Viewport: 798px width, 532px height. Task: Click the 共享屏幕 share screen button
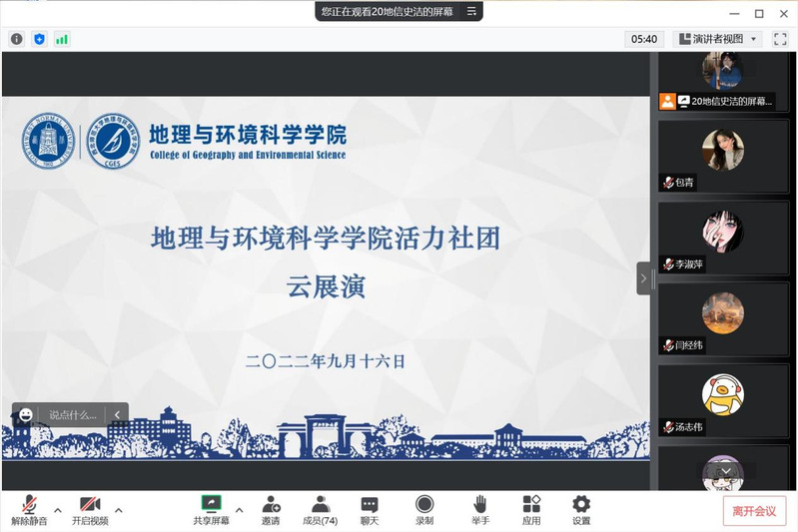(x=211, y=510)
